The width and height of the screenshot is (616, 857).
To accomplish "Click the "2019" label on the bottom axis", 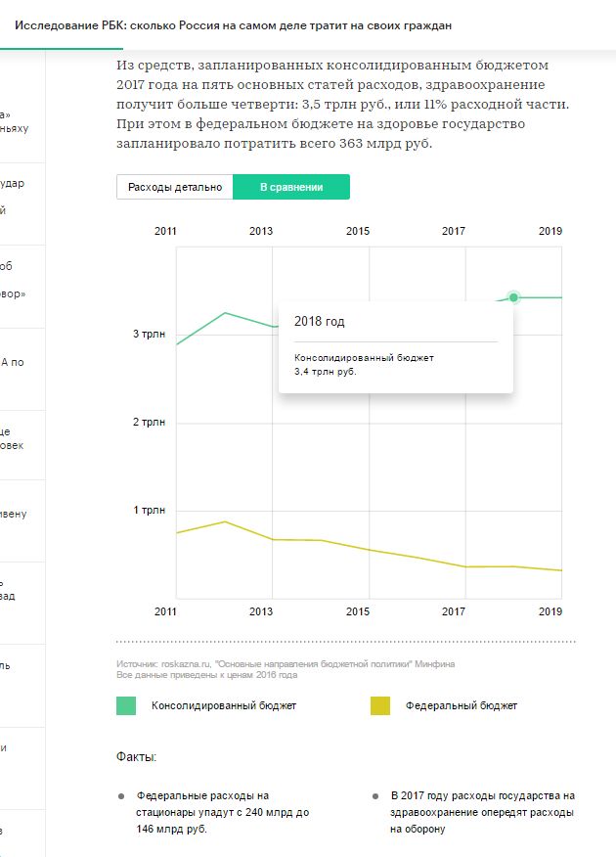I will pyautogui.click(x=550, y=612).
